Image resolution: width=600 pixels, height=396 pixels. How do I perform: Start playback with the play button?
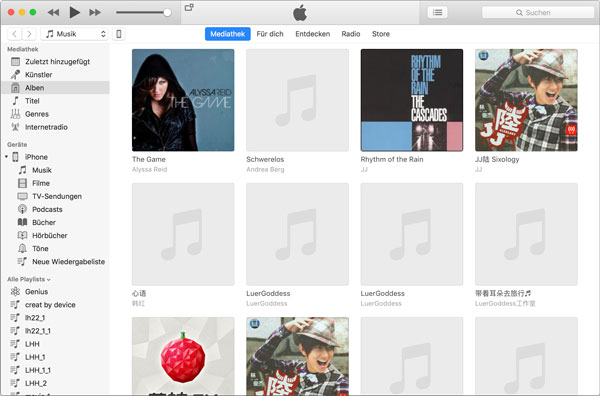(74, 13)
